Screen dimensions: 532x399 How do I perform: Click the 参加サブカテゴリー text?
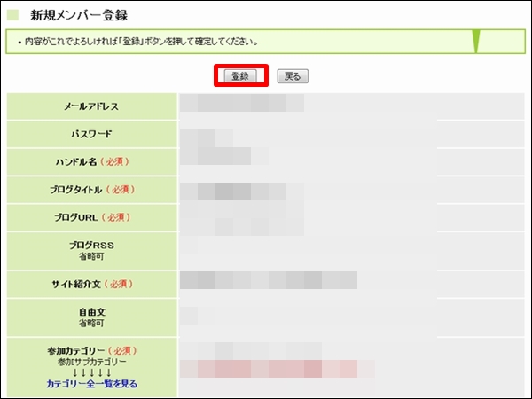click(92, 362)
